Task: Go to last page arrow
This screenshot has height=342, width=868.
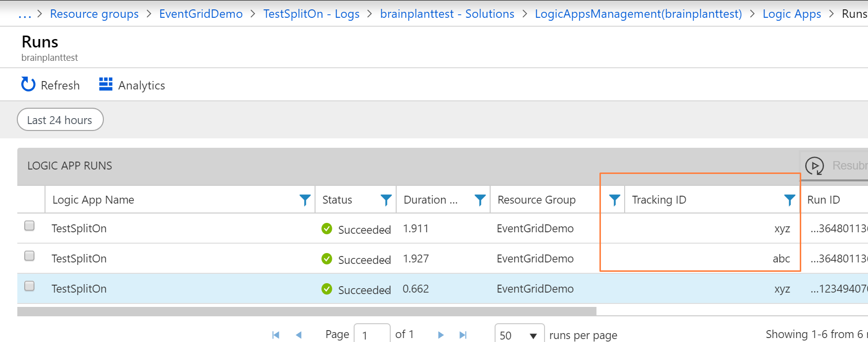Action: click(463, 335)
